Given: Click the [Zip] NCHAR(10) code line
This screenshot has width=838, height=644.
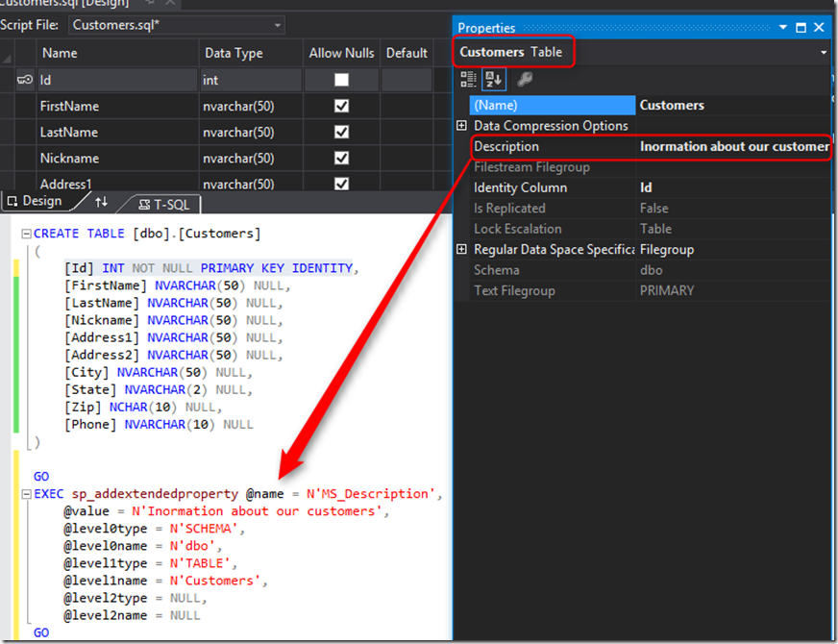Looking at the screenshot, I should click(143, 408).
